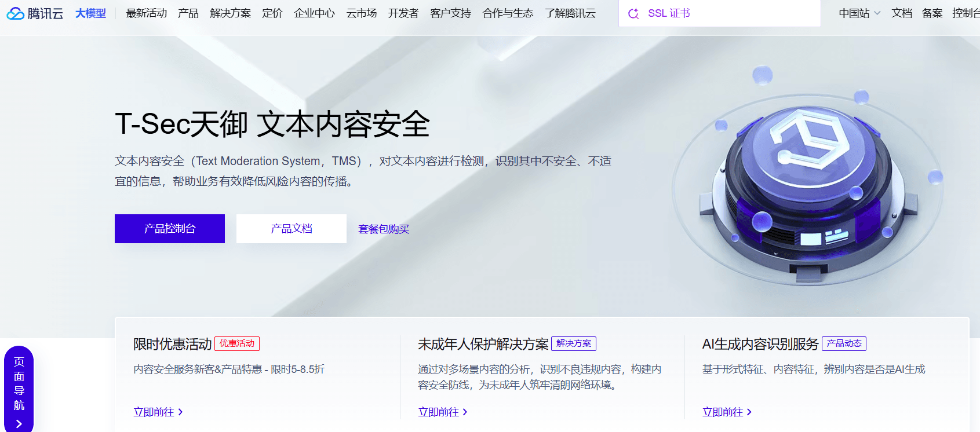This screenshot has height=432, width=980.
Task: Open the 合作与生态 menu
Action: (508, 13)
